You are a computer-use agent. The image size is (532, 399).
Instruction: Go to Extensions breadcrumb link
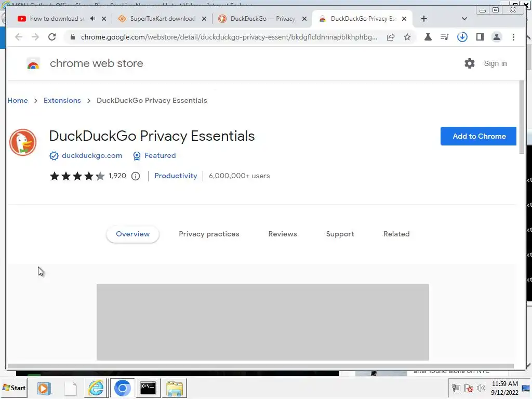[62, 100]
